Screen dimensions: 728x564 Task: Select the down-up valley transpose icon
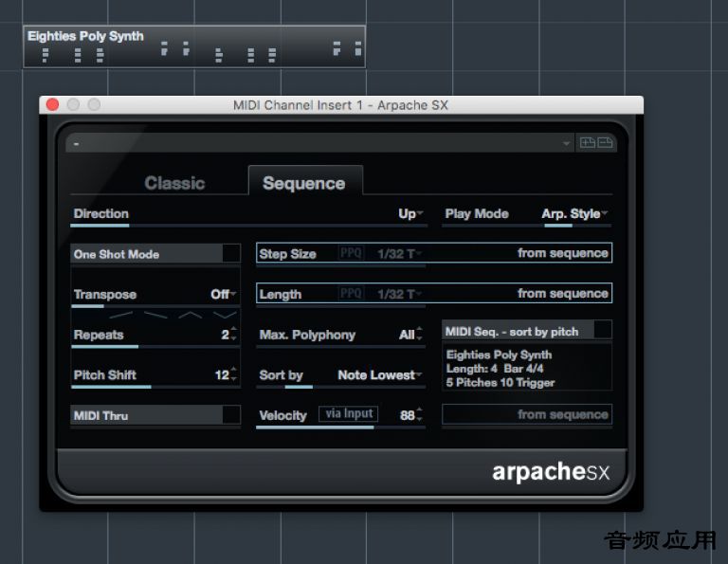click(225, 316)
